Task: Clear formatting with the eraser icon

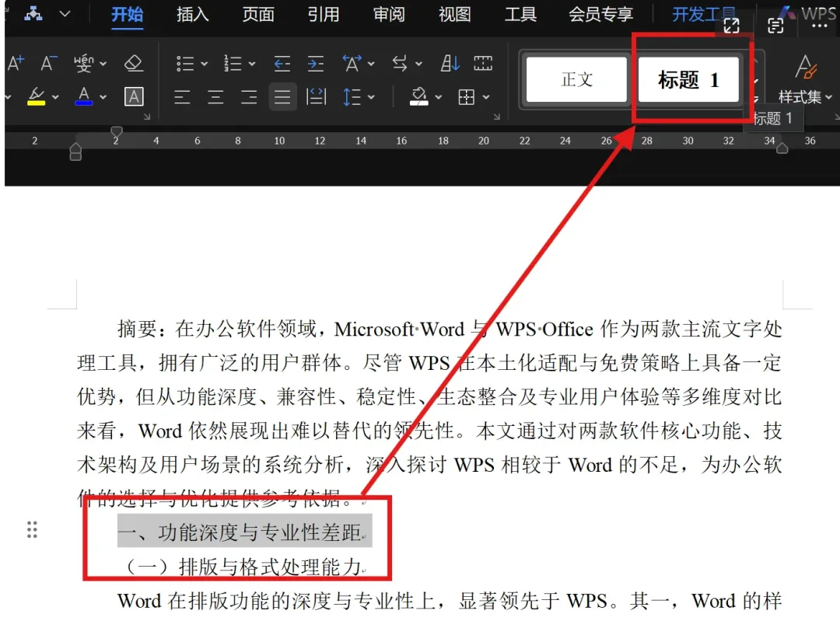Action: pyautogui.click(x=134, y=63)
